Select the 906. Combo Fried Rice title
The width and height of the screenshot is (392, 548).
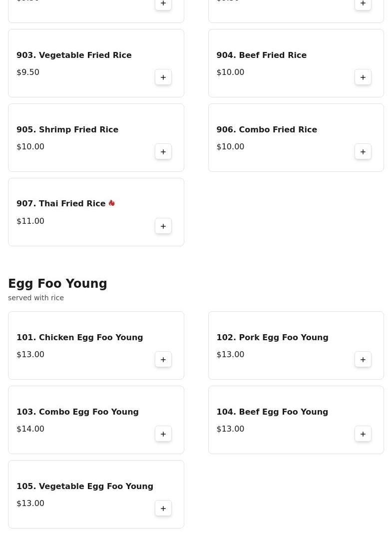pyautogui.click(x=267, y=130)
